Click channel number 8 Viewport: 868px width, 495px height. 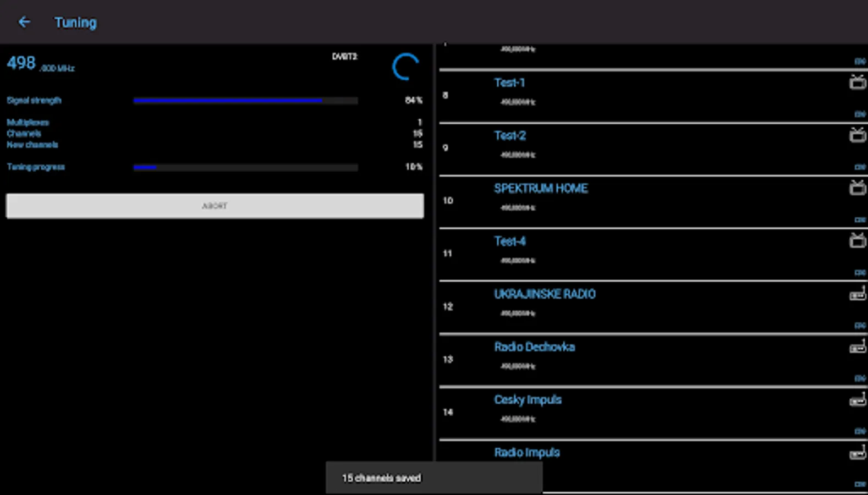(x=446, y=96)
